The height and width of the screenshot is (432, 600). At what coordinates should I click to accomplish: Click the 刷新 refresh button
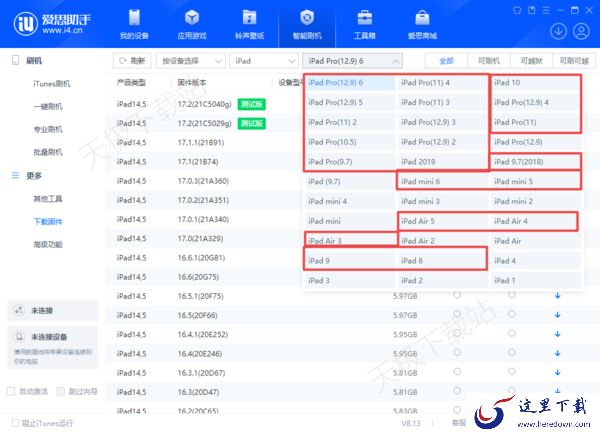(132, 61)
